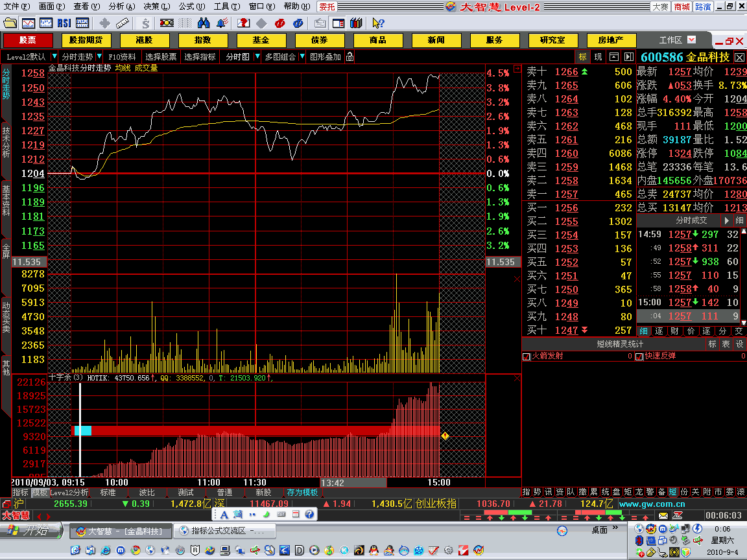Screen dimensions: 747x560
Task: Click the yellow diamond marker on indicator chart
Action: pos(445,436)
